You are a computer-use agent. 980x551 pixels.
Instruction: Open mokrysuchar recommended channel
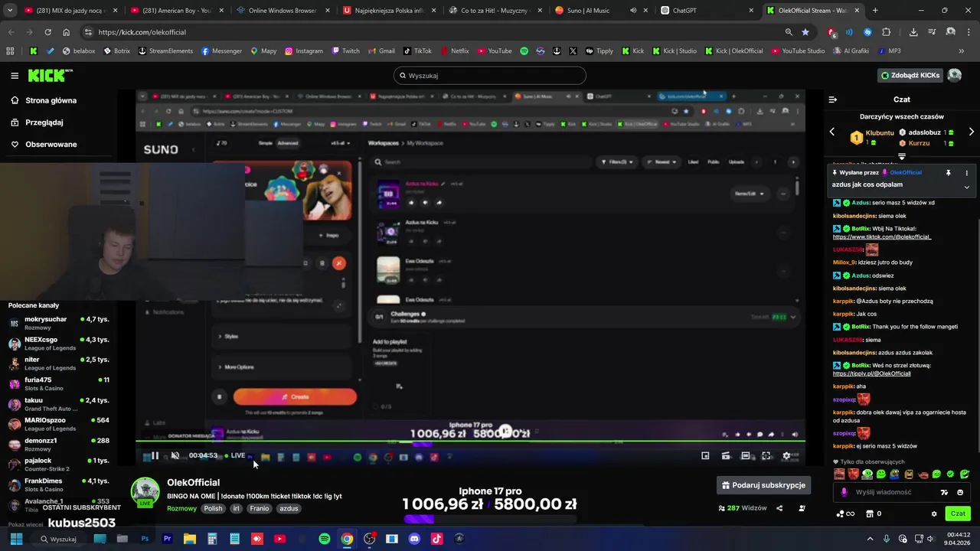coord(59,323)
